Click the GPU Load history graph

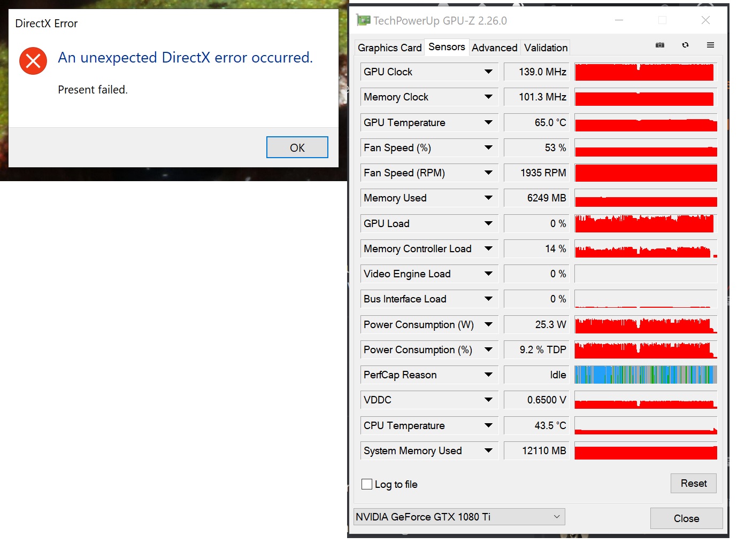[646, 223]
